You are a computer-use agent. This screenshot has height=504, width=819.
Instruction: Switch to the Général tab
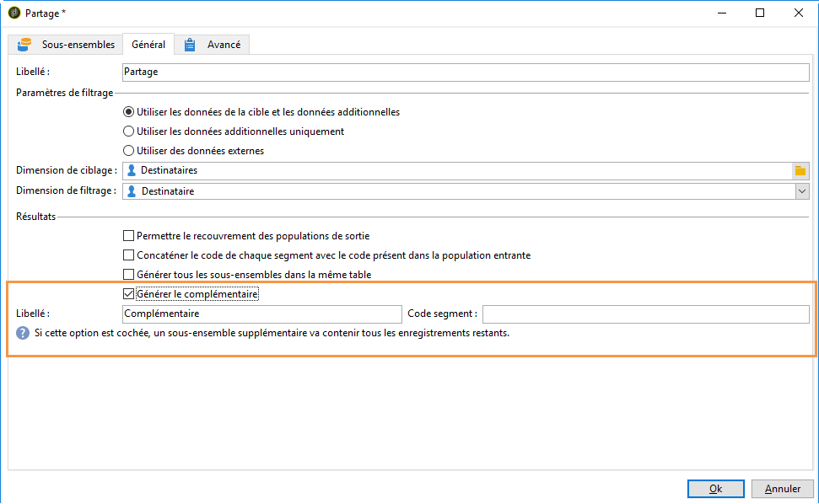coord(148,45)
